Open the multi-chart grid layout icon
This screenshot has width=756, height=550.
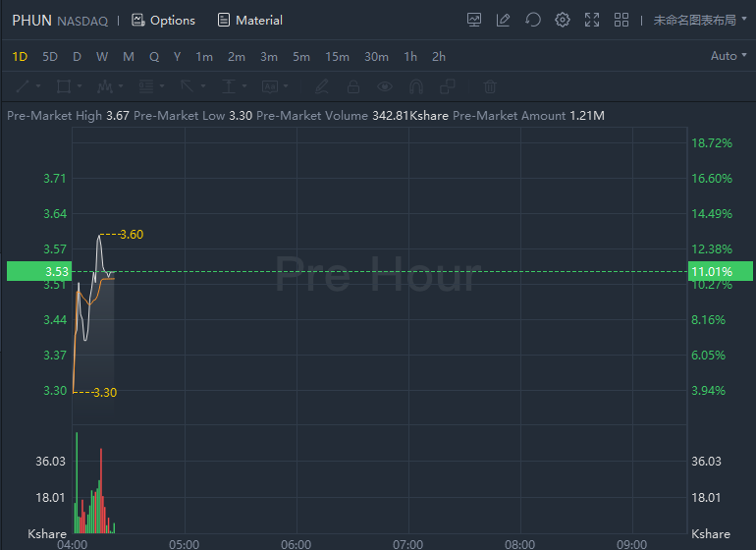click(621, 21)
